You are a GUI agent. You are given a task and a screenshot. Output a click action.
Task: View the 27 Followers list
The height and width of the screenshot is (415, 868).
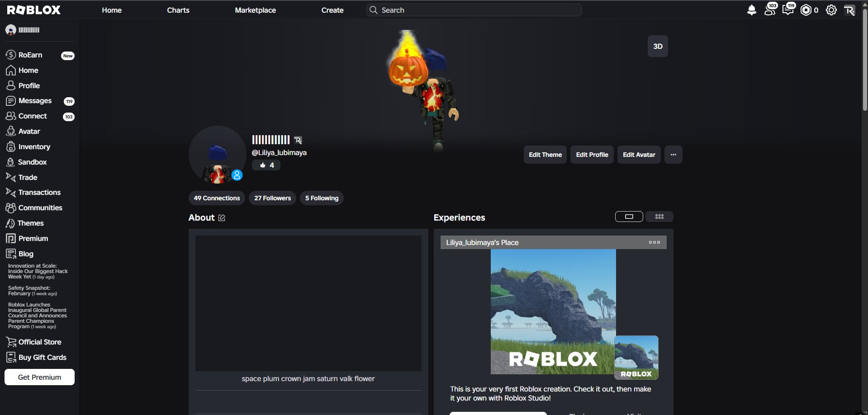272,198
